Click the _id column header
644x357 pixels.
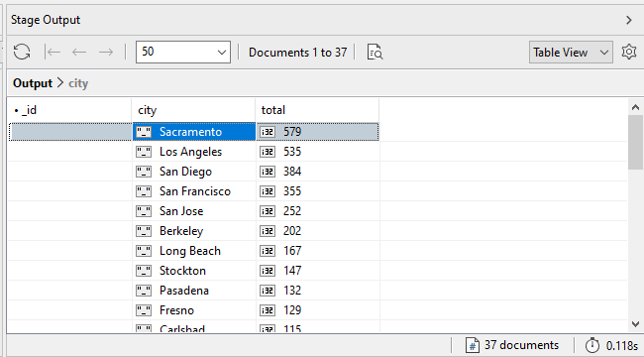click(69, 110)
